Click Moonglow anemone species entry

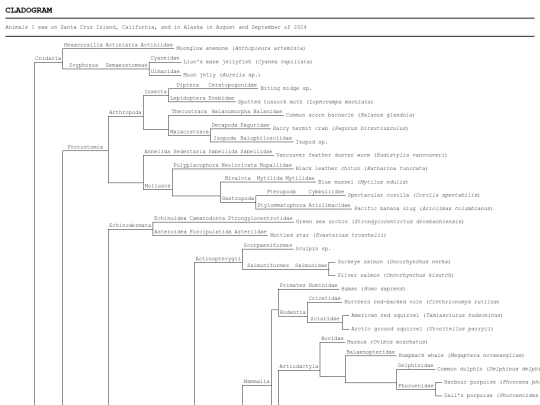(x=240, y=48)
